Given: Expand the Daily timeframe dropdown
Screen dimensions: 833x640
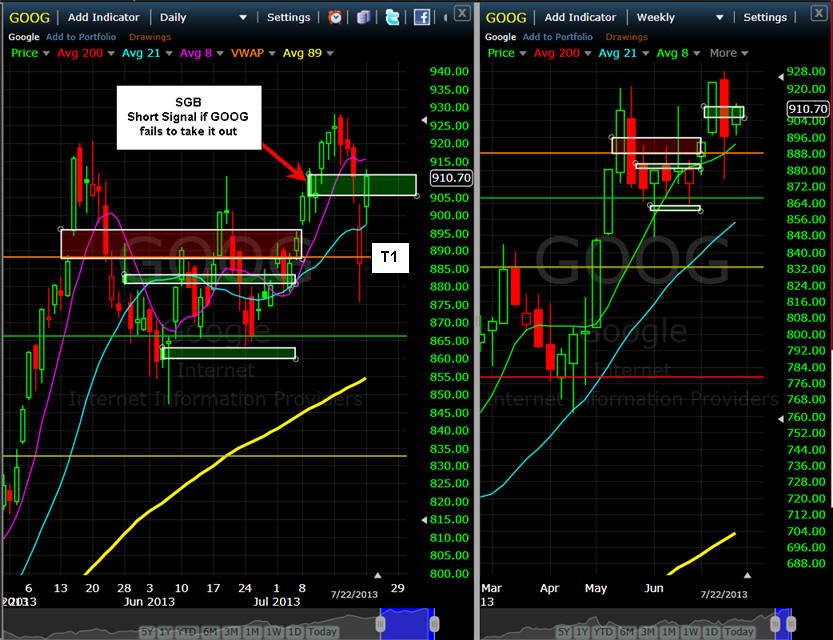Looking at the screenshot, I should point(243,18).
